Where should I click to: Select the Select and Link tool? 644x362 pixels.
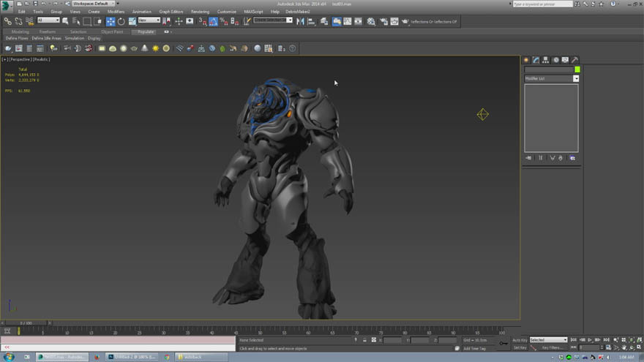7,21
